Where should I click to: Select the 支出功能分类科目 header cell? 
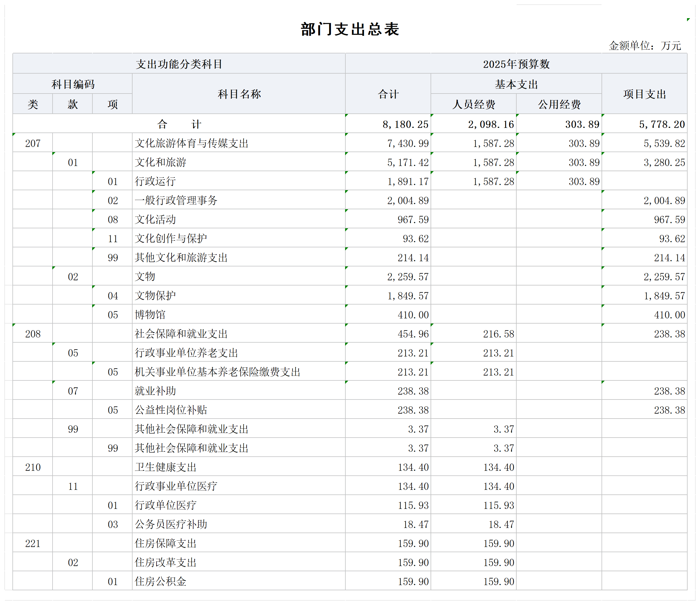point(179,64)
